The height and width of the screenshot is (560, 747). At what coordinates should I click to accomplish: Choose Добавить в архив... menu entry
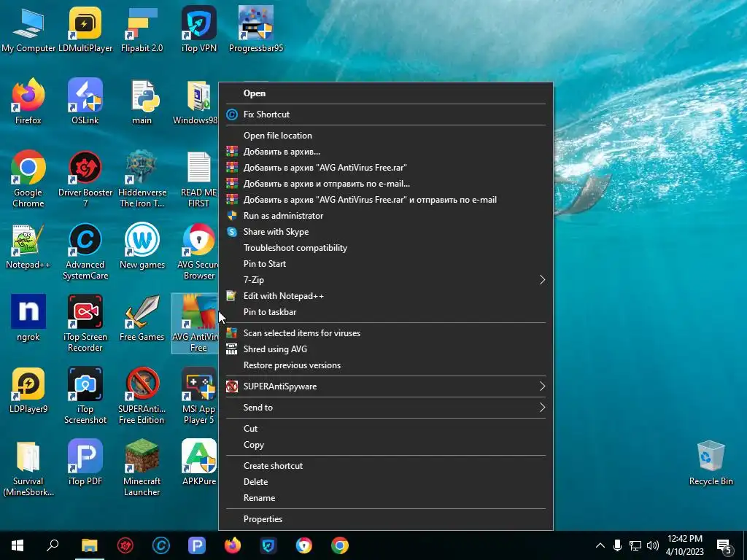coord(385,152)
